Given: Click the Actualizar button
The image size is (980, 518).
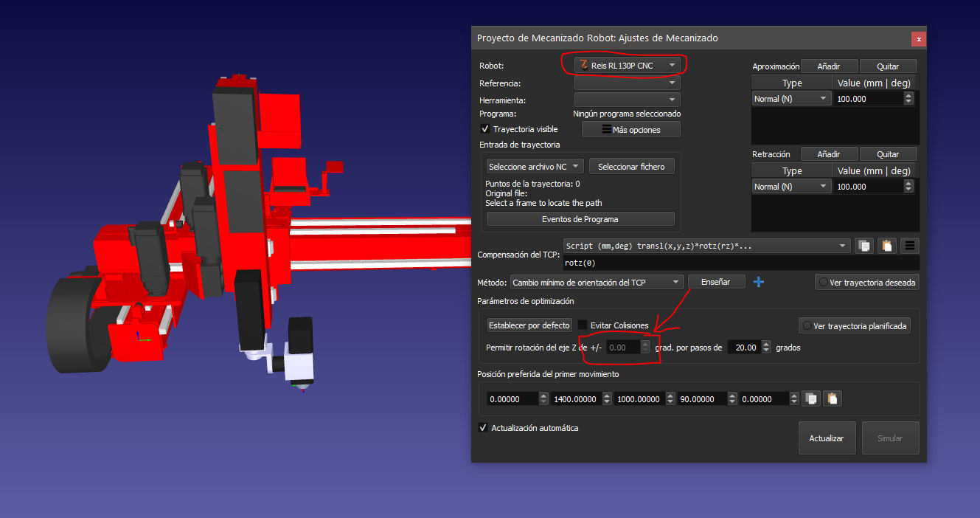Looking at the screenshot, I should tap(826, 438).
